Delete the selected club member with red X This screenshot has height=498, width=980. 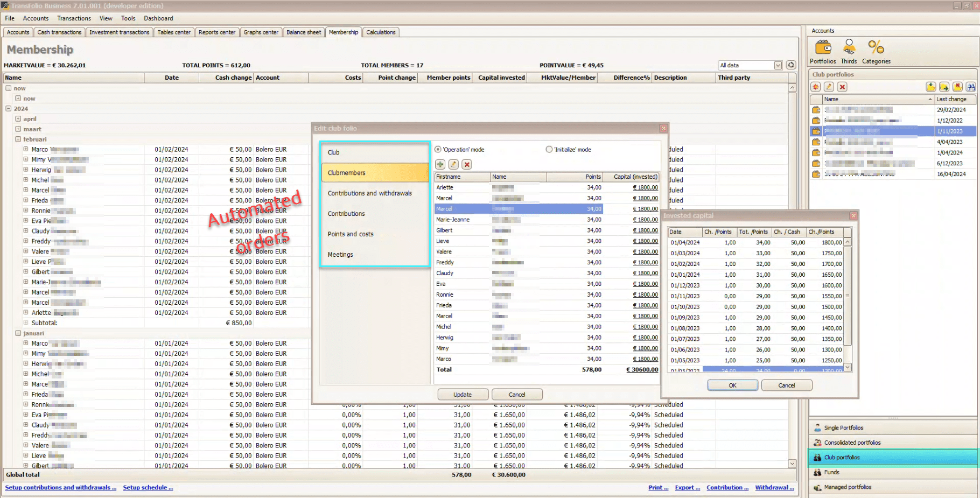[467, 165]
